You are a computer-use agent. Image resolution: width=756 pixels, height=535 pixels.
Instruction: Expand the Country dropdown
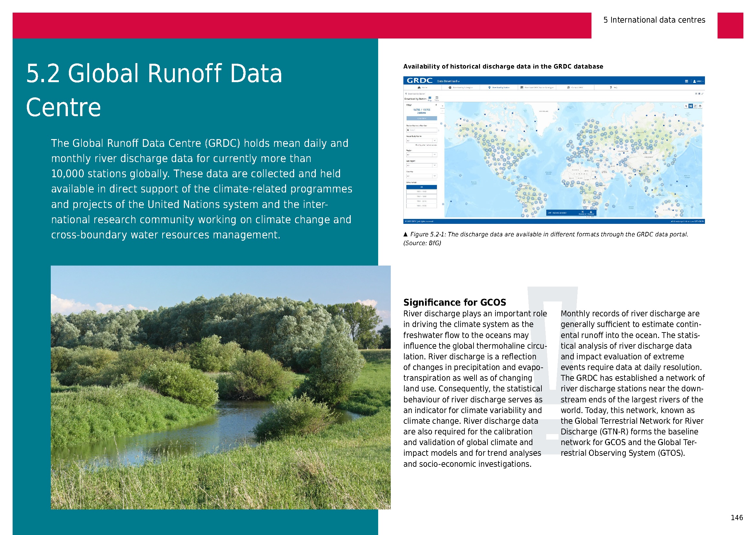422,176
